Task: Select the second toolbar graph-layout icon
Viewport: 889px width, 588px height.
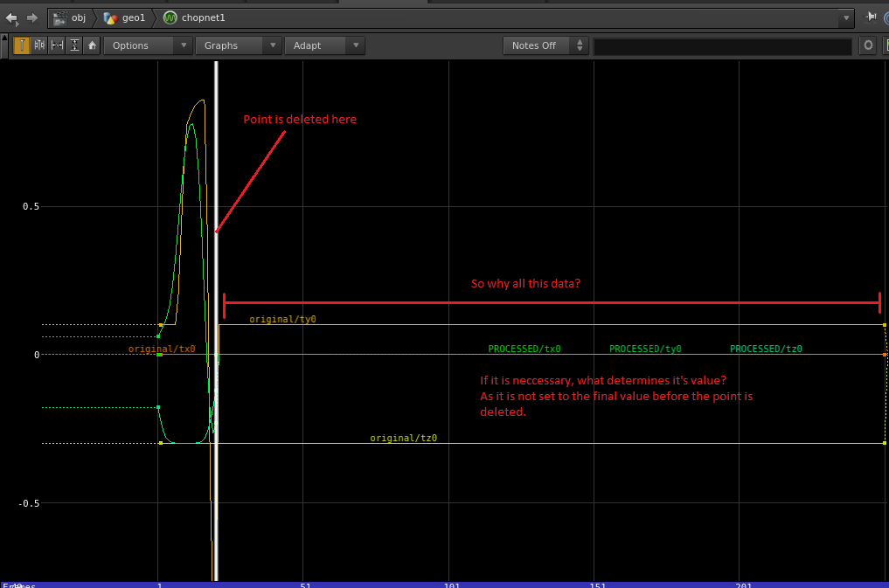Action: coord(39,45)
